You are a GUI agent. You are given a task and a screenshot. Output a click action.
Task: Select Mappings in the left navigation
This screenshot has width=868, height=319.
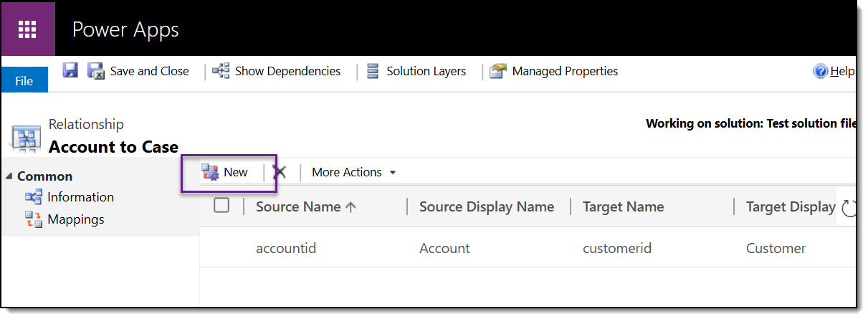point(75,219)
